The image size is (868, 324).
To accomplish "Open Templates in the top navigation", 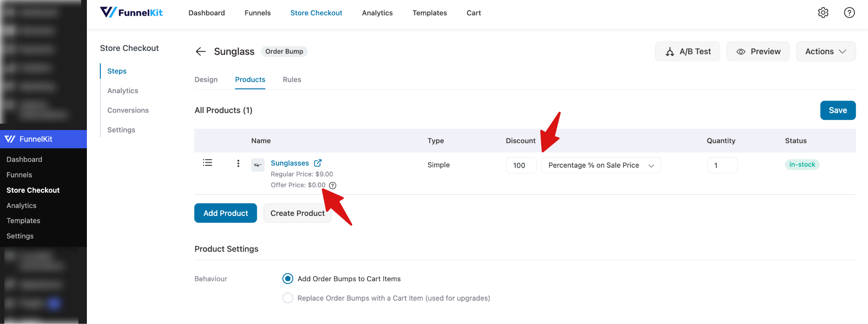I will 430,13.
